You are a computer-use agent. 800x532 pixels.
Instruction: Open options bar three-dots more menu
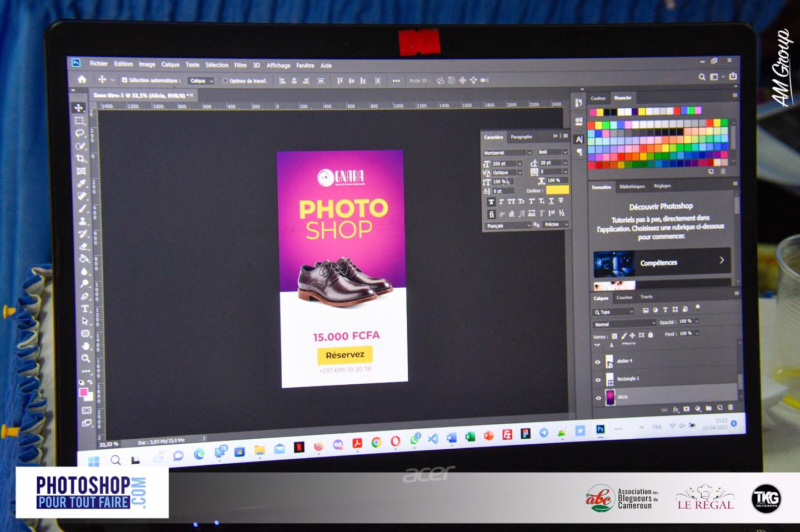(396, 81)
